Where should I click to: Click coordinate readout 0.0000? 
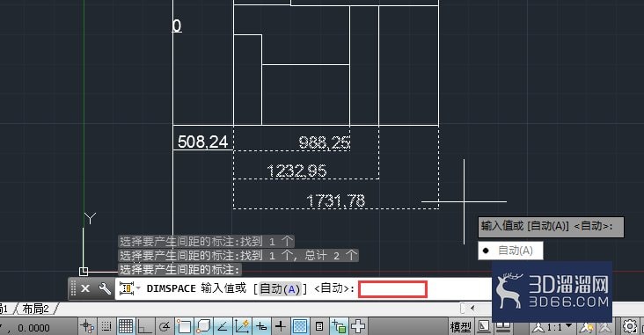tap(33, 328)
